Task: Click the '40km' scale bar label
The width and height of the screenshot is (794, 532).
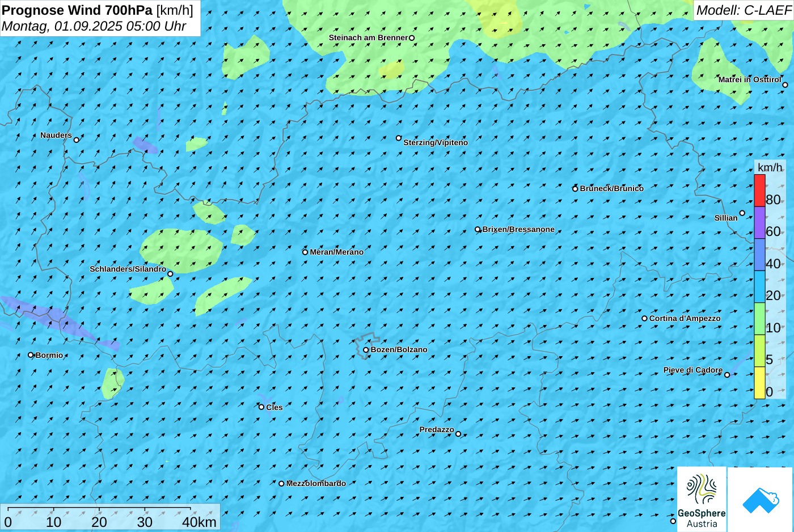Action: 199,522
